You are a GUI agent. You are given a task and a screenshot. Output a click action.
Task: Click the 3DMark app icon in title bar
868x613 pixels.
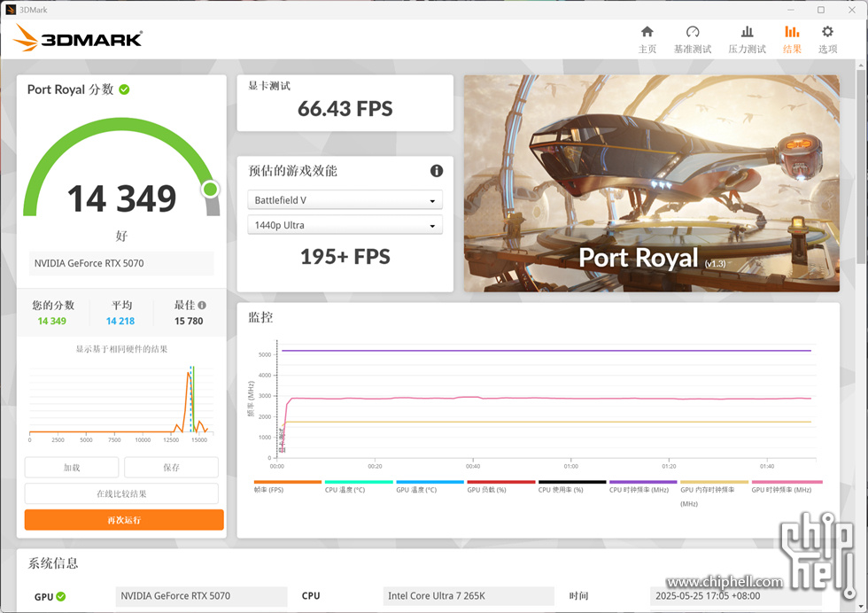coord(11,10)
